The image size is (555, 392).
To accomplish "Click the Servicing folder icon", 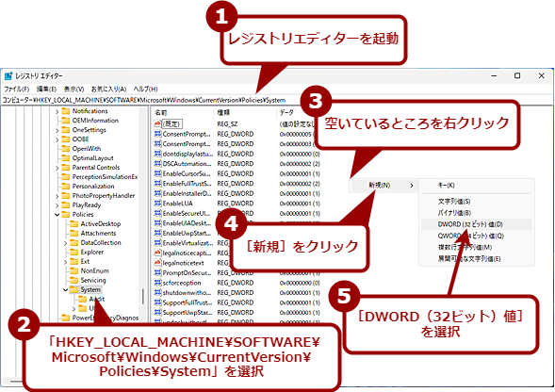I will tap(74, 280).
